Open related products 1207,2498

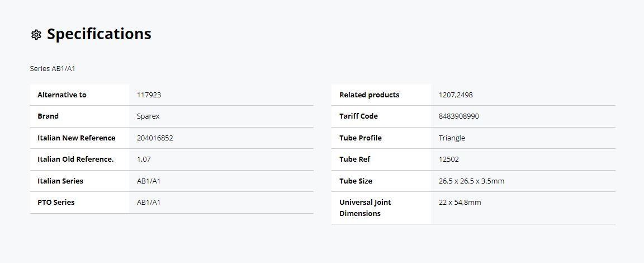456,95
